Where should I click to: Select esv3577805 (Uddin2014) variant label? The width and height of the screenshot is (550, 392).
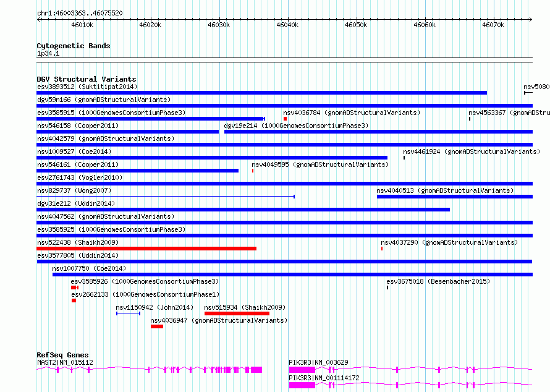[78, 255]
